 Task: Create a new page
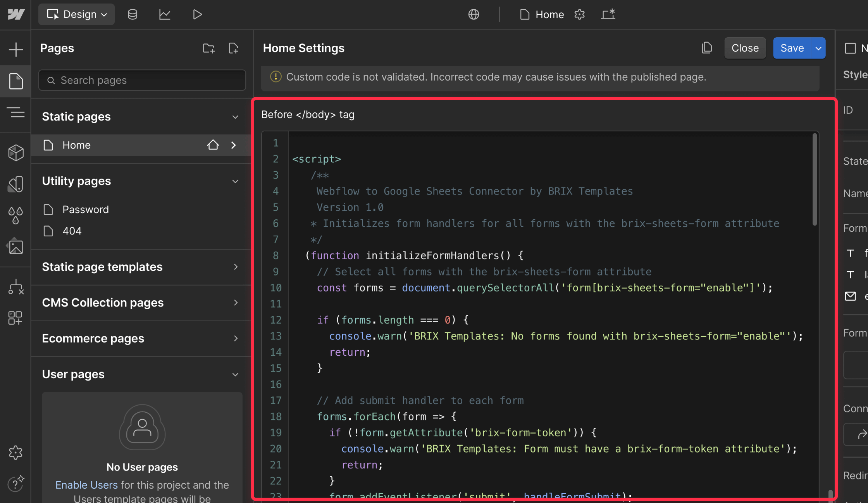(233, 48)
